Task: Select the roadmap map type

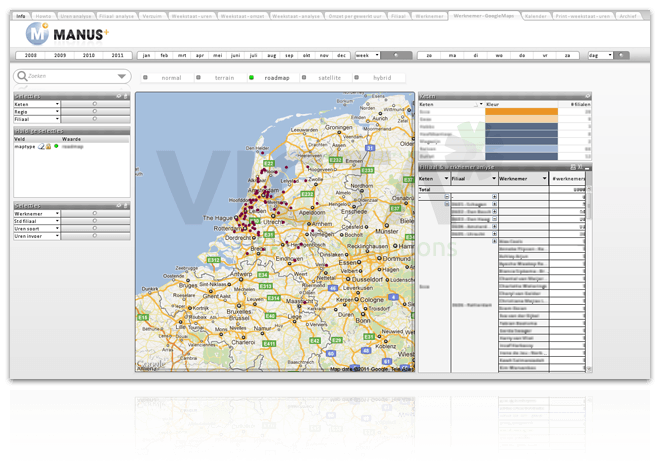Action: (273, 78)
